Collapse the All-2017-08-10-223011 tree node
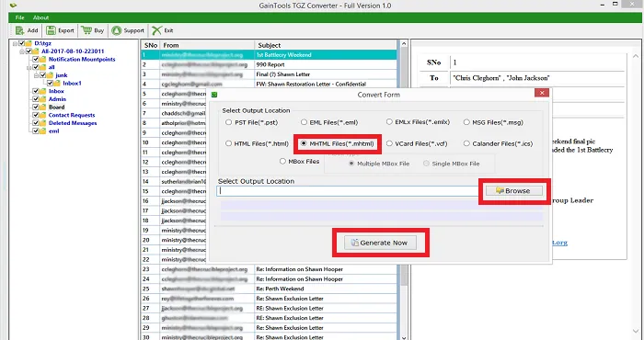Viewport: 644px width, 340px height. point(22,51)
